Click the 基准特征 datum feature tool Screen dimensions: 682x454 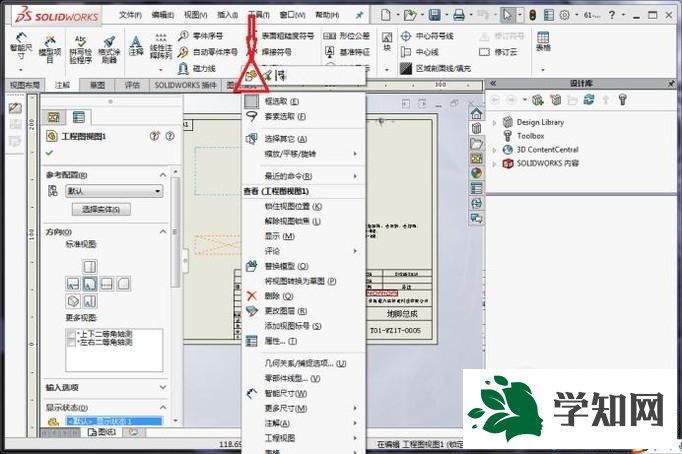pos(348,52)
